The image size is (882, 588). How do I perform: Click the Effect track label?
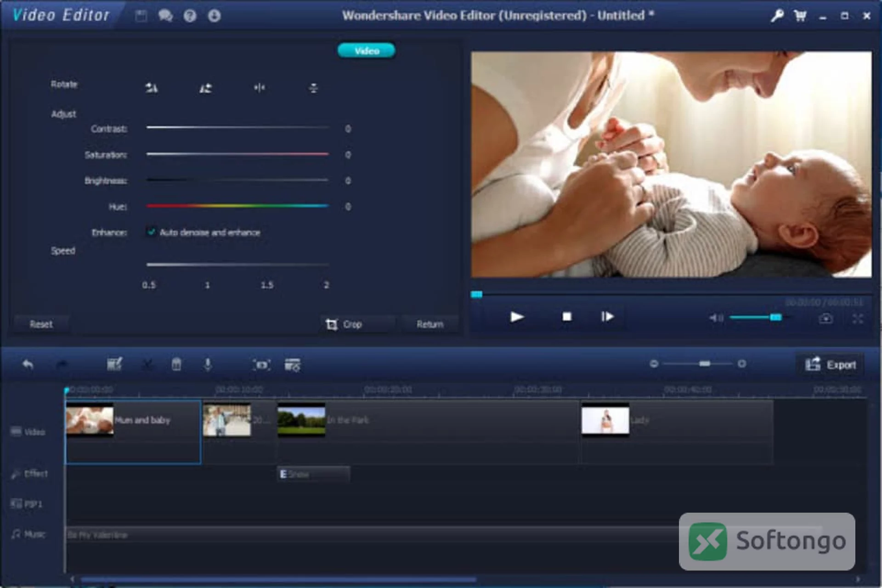(29, 474)
